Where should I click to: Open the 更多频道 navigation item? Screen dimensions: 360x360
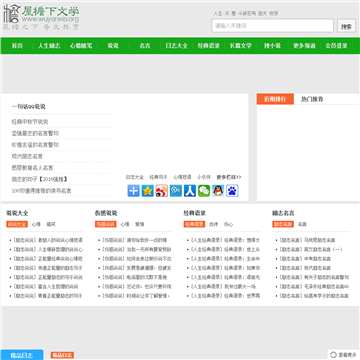(x=304, y=46)
